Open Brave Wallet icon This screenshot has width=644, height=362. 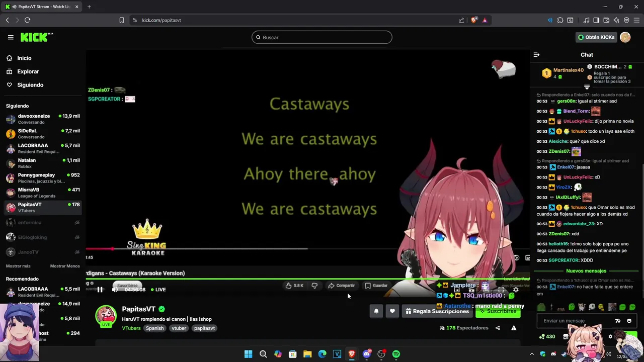click(606, 20)
